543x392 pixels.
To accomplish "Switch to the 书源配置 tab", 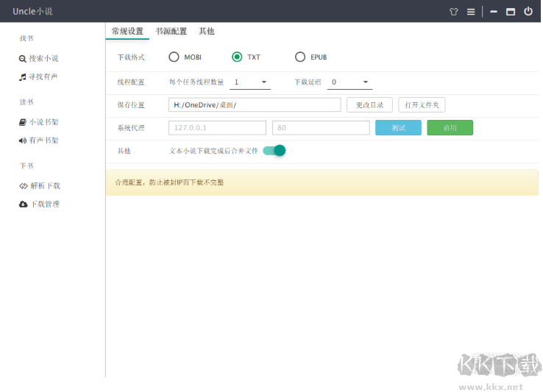I will pos(171,32).
